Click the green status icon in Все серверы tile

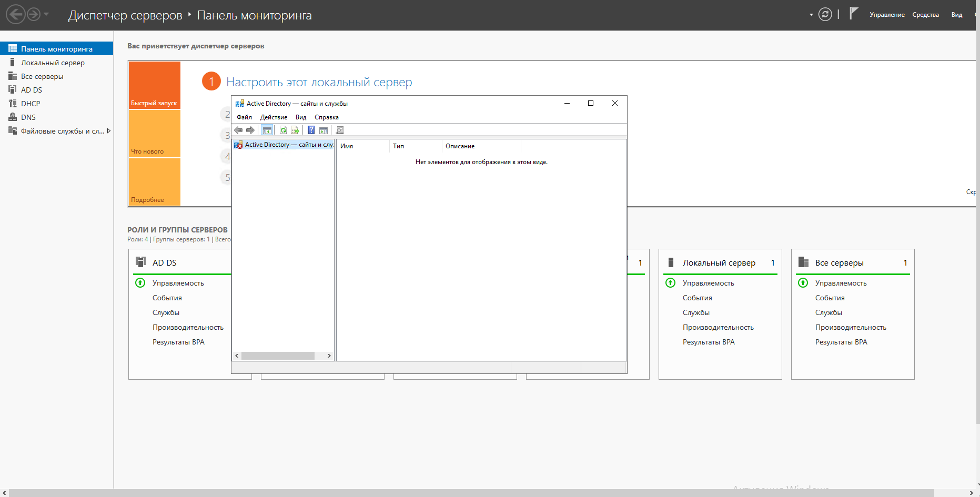[803, 283]
